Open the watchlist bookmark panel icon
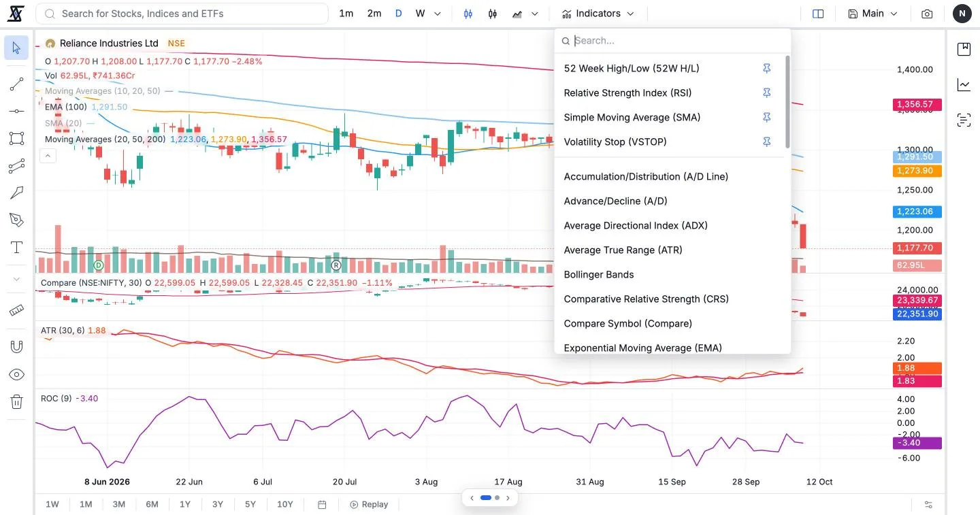This screenshot has width=980, height=515. [x=964, y=49]
